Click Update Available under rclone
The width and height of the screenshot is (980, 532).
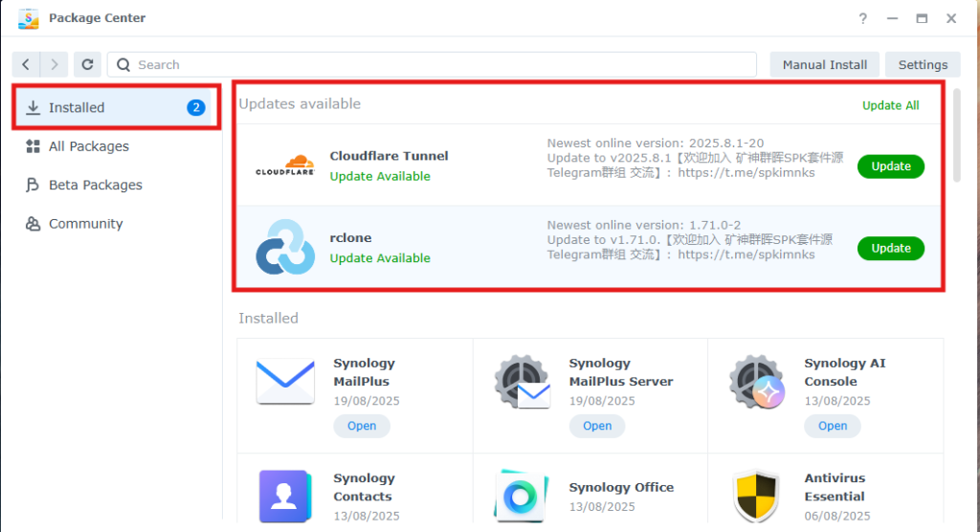[380, 258]
